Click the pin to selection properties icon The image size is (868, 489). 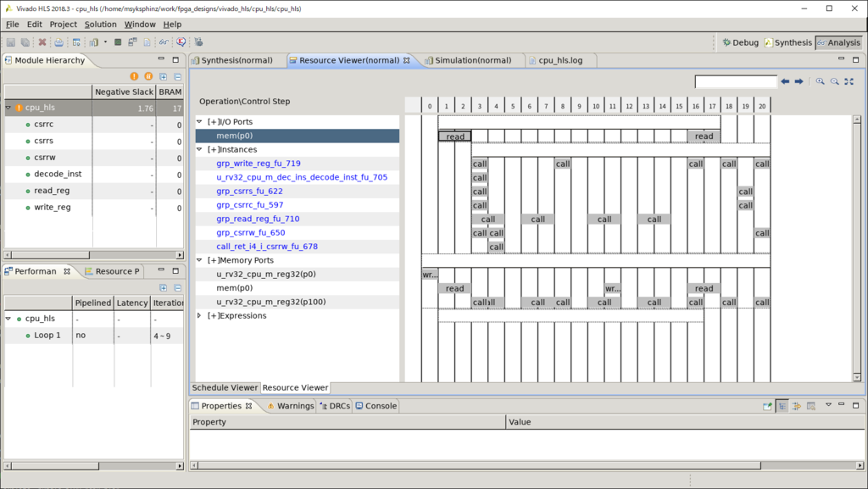pyautogui.click(x=767, y=406)
